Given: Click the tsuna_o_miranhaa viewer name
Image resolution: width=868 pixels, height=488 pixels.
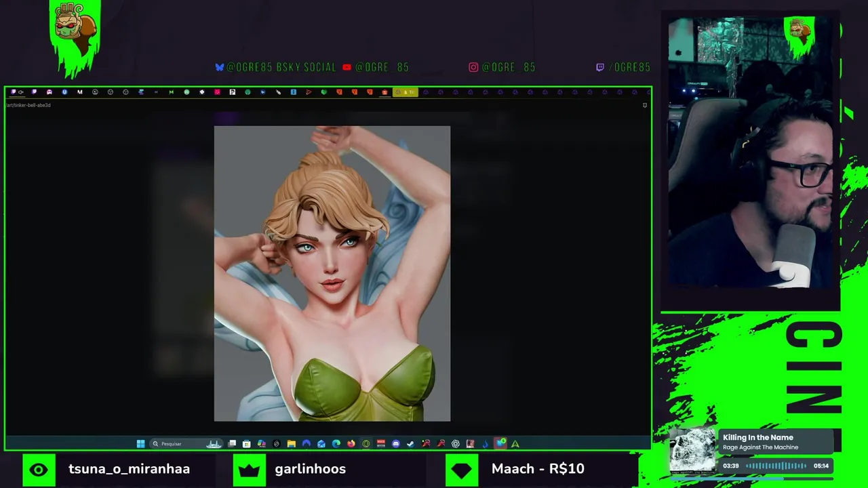Looking at the screenshot, I should coord(129,468).
